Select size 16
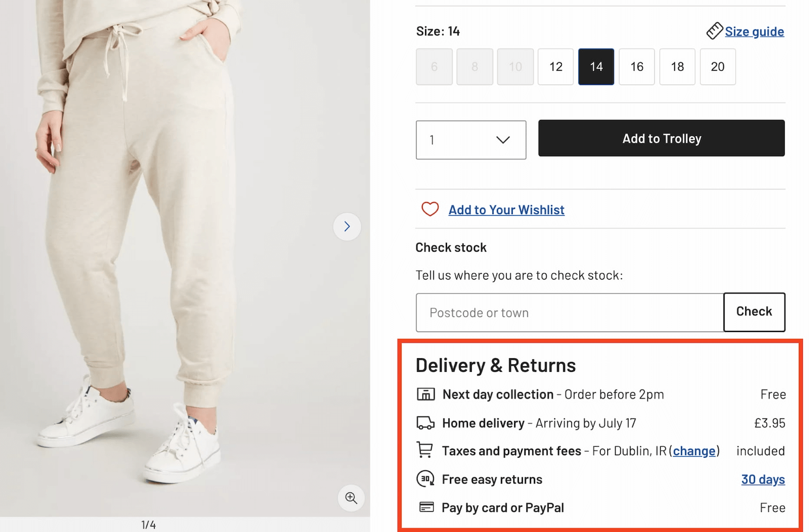Screen dimensions: 809x532 click(x=636, y=66)
